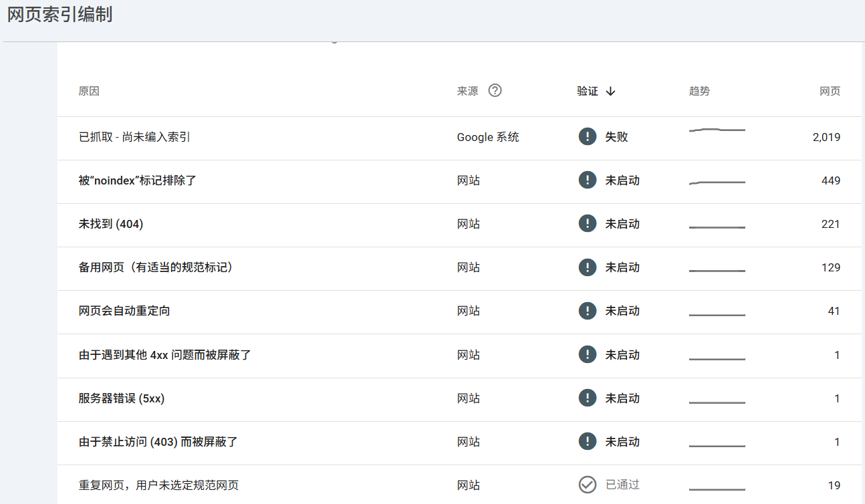Click the warning icon on 网页会自动重定向 row

[587, 310]
